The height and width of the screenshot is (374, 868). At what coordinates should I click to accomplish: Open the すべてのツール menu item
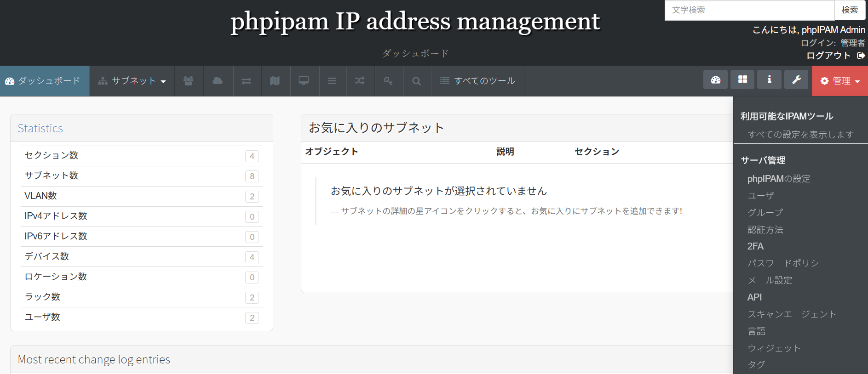[x=477, y=81]
